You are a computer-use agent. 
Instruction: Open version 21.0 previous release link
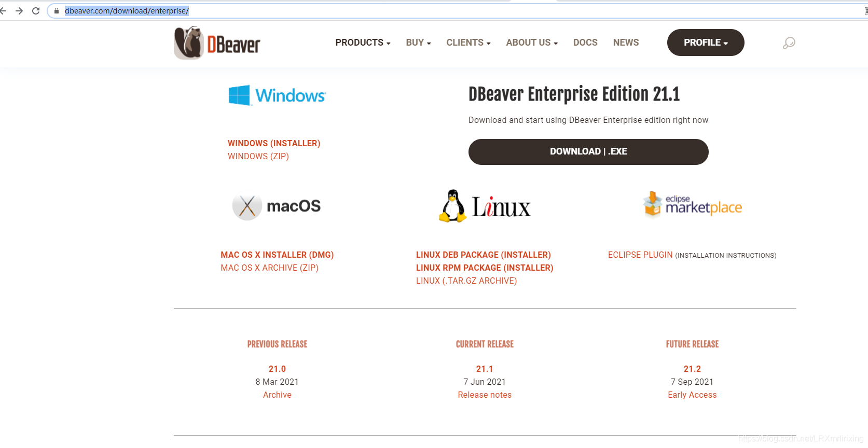pyautogui.click(x=277, y=369)
